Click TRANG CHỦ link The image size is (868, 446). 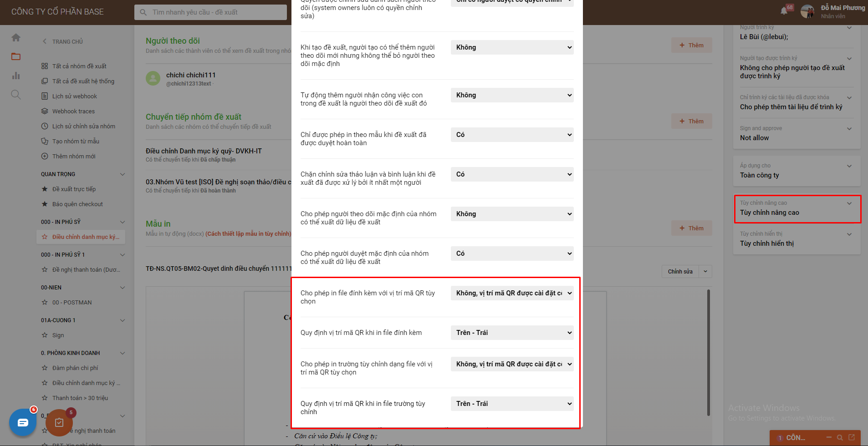67,41
